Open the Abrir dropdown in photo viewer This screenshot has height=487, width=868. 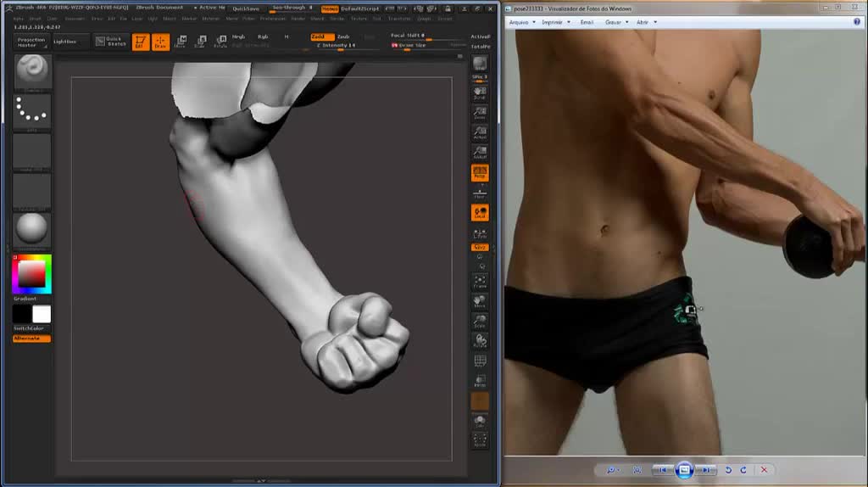click(x=646, y=22)
